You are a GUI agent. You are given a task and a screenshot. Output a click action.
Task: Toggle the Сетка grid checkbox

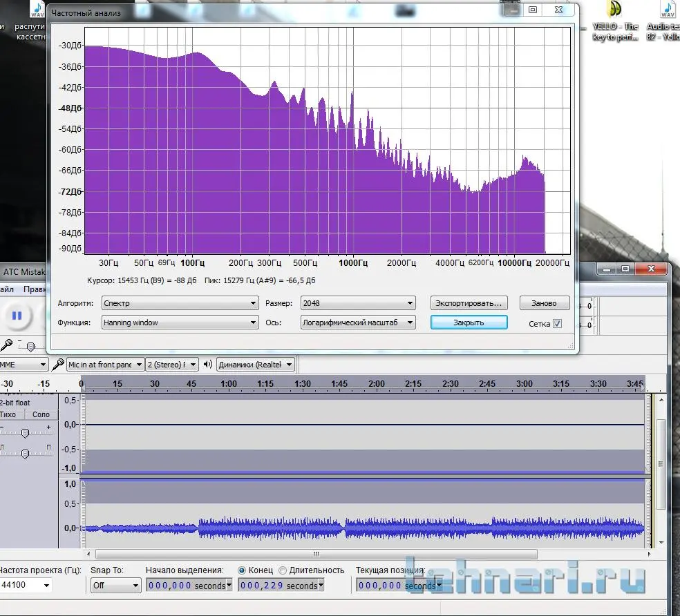[x=557, y=323]
